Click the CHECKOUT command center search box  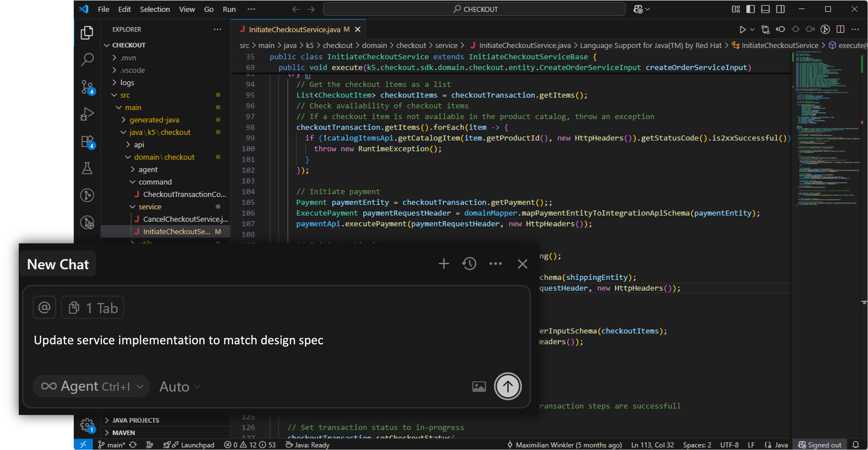click(x=474, y=9)
